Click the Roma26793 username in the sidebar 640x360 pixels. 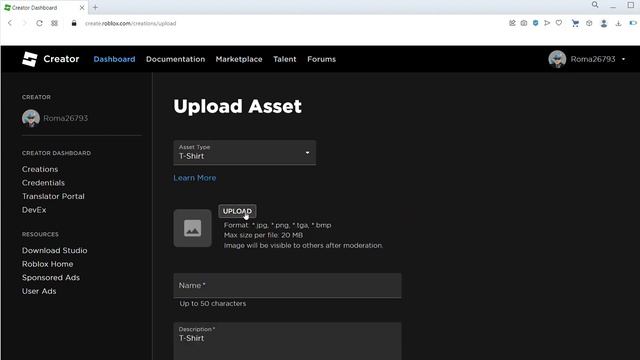(x=66, y=118)
